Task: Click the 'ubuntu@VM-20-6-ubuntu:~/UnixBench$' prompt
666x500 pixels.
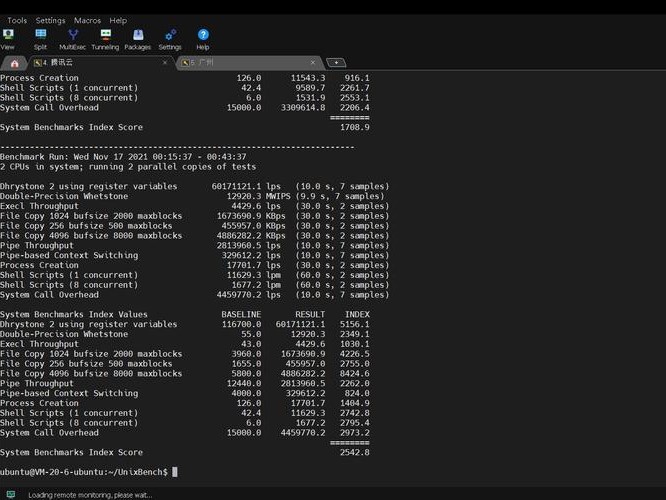Action: (84, 472)
